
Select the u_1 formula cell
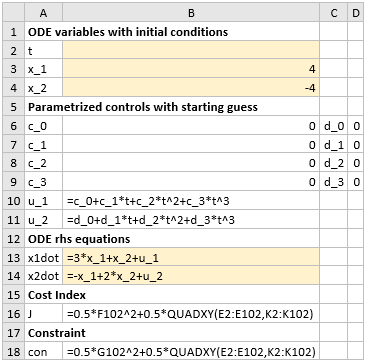(x=191, y=201)
